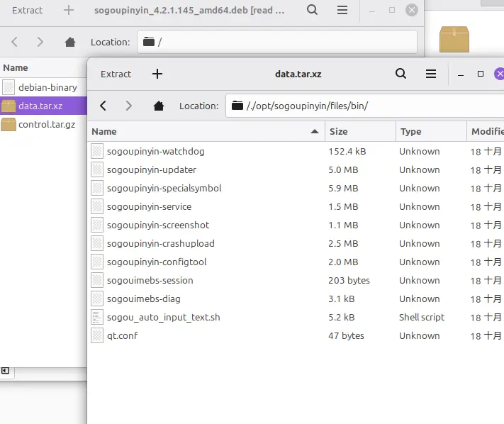This screenshot has height=424, width=504.
Task: Go back in data.tar.xz window
Action: [x=103, y=106]
